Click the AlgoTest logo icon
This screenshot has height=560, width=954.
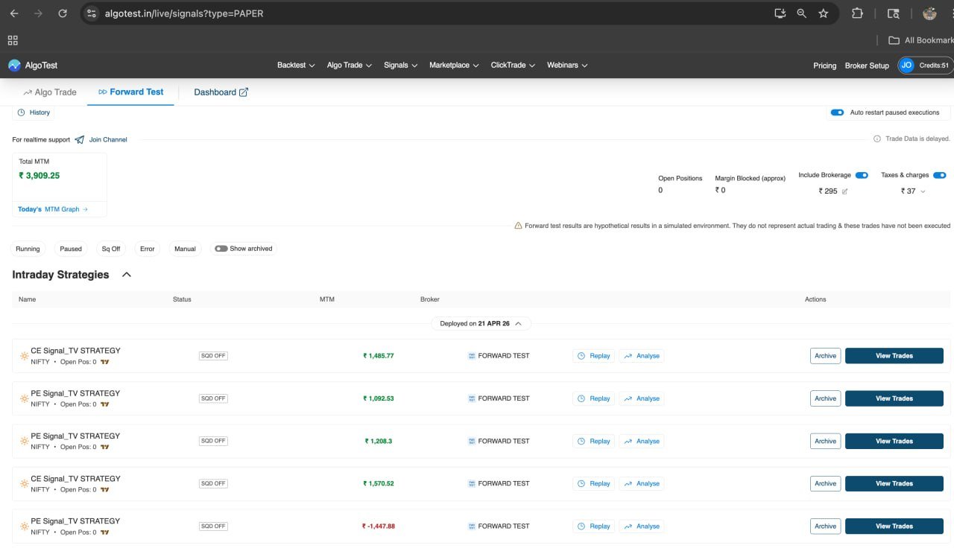pos(14,66)
